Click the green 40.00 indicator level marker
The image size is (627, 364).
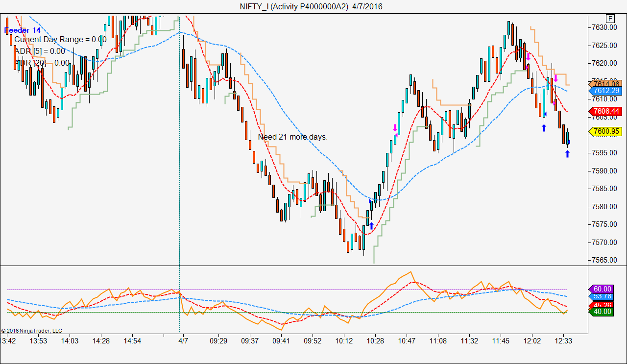point(600,312)
